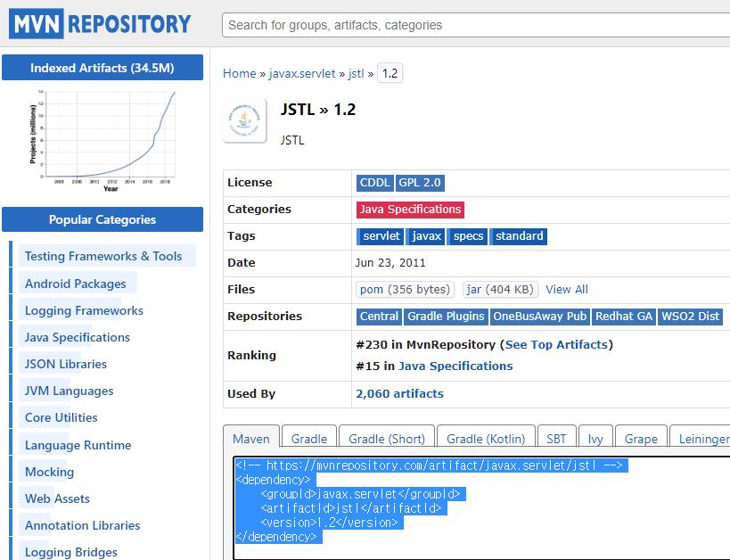Switch to the Gradle tab
Image resolution: width=730 pixels, height=560 pixels.
[309, 439]
